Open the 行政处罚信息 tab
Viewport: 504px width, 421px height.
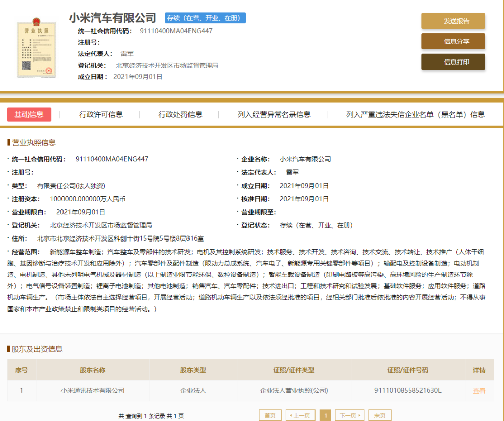tap(180, 114)
